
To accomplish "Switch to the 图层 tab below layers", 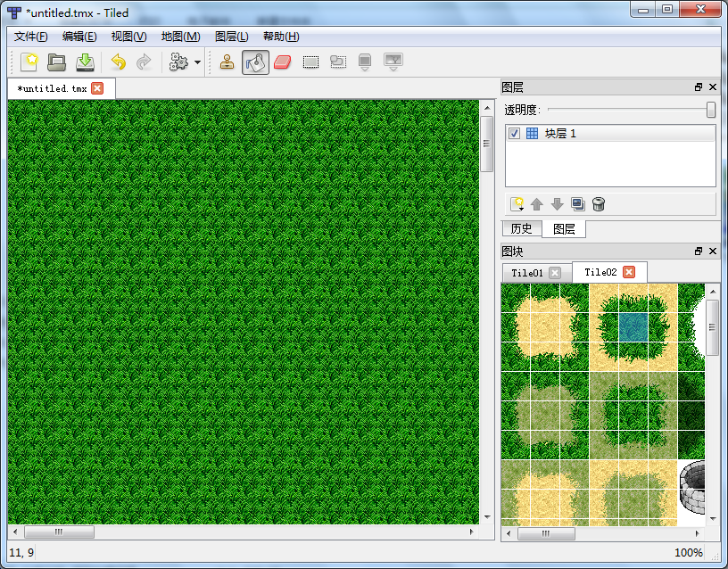I will click(x=564, y=229).
